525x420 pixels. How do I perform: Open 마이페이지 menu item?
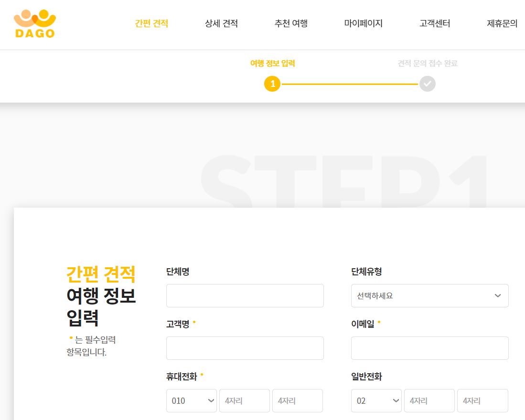point(363,23)
